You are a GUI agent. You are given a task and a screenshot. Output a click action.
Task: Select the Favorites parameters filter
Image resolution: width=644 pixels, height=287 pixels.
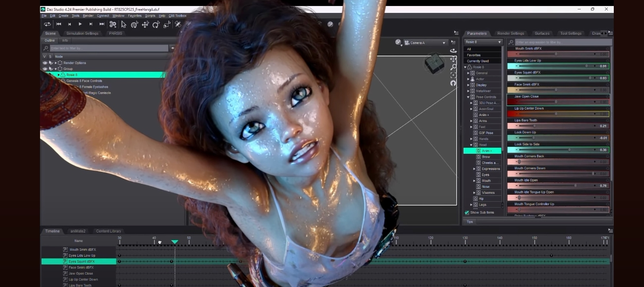pyautogui.click(x=483, y=55)
